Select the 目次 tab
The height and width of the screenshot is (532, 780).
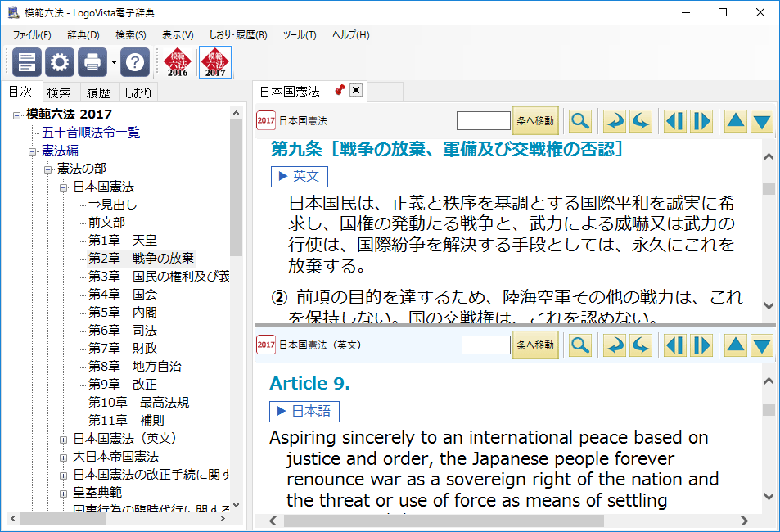(x=21, y=92)
